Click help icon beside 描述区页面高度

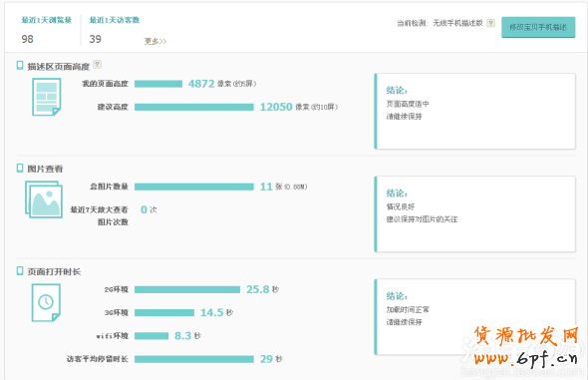(97, 64)
